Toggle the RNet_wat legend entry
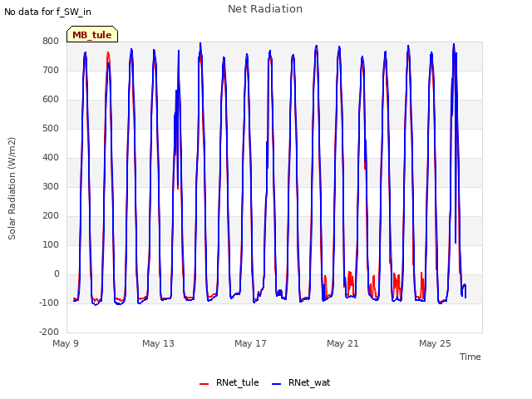Viewport: 532px width, 399px height. point(301,382)
